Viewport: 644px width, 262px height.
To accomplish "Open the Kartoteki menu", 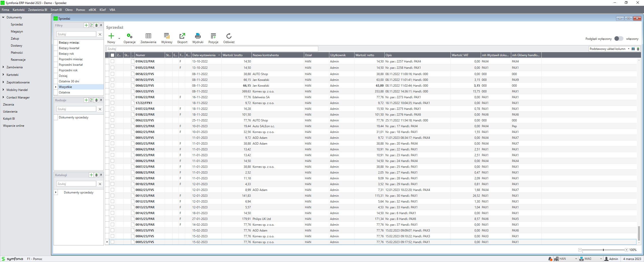I will (x=19, y=10).
